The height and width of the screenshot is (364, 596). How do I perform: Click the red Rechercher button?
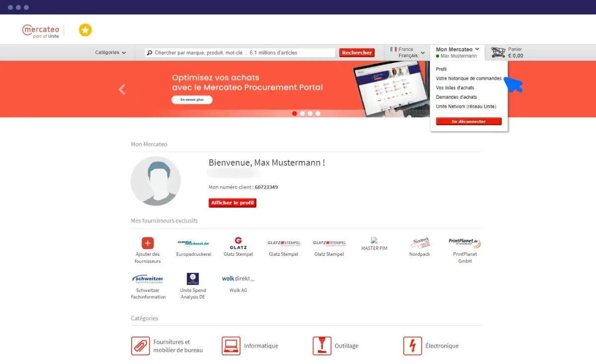coord(357,53)
